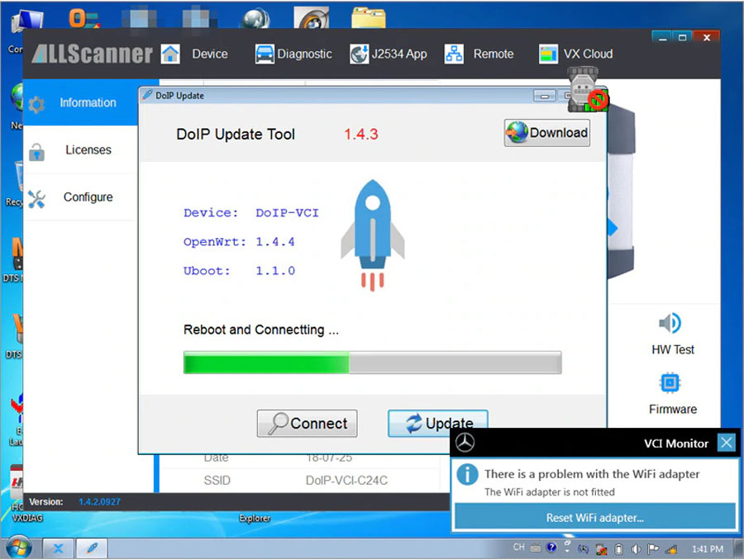
Task: Open the folder desktop icon
Action: point(368,18)
